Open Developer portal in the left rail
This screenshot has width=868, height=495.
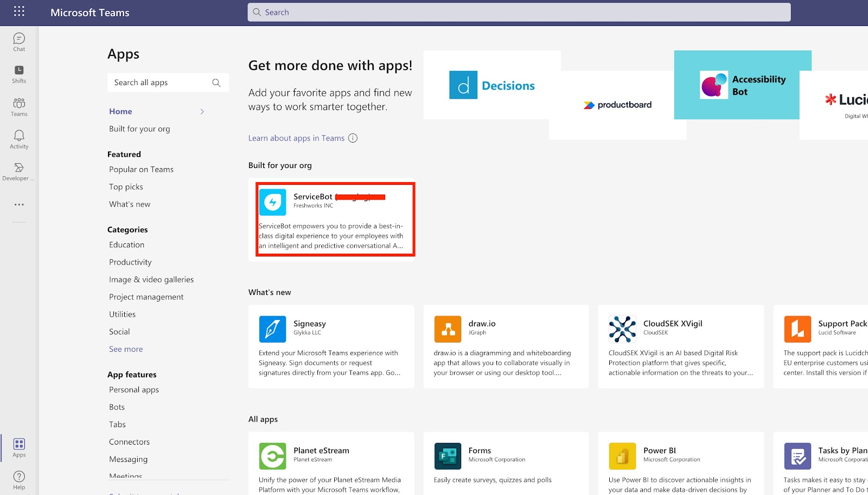coord(19,171)
